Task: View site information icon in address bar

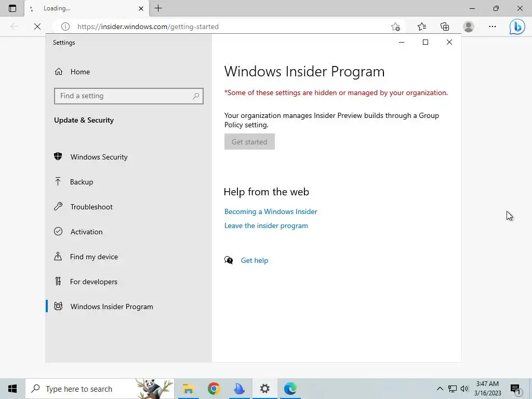Action: click(x=65, y=26)
